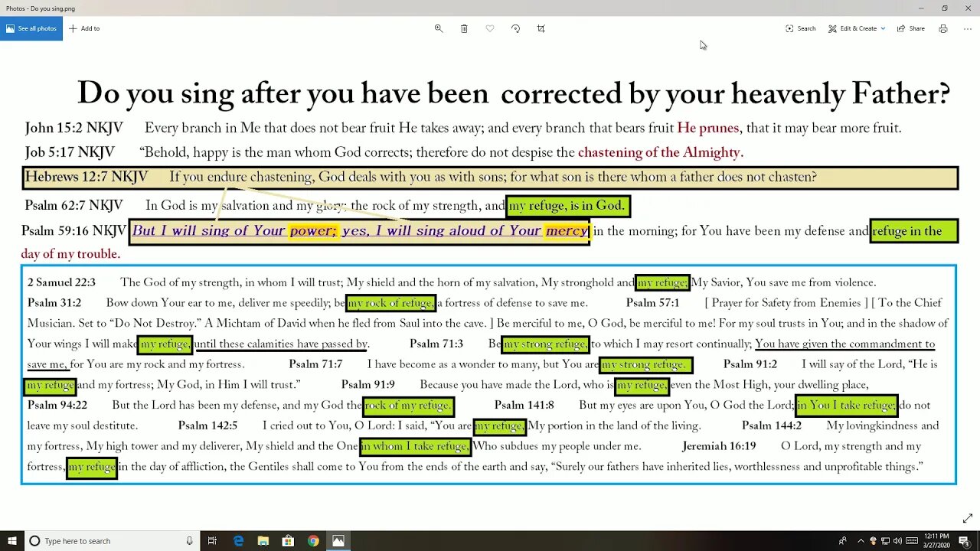Click the green 'in whom I take refuge,' highlight
Image resolution: width=980 pixels, height=551 pixels.
415,446
